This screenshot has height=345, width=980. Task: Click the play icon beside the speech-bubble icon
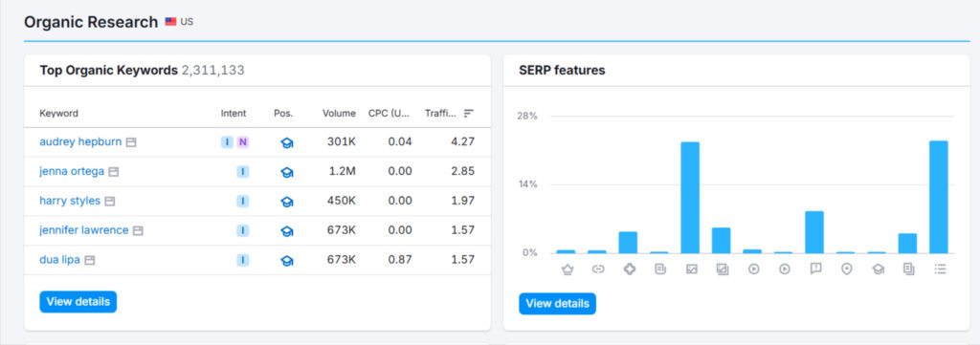click(785, 270)
